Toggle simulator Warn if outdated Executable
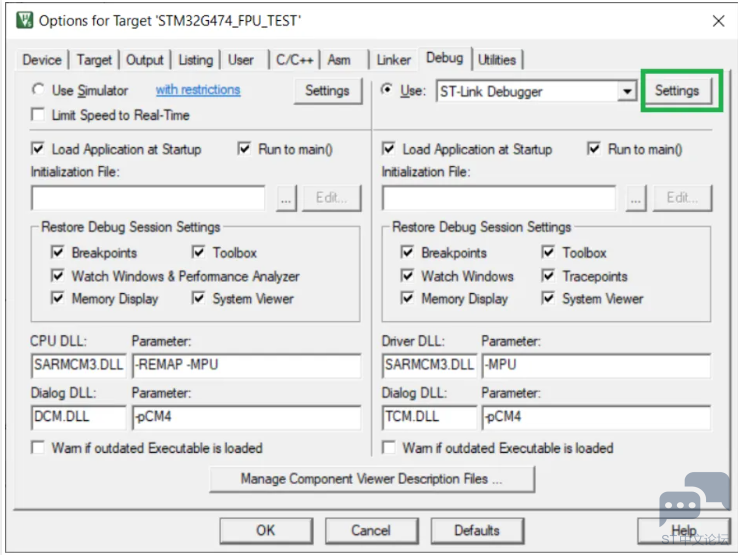738x555 pixels. (x=38, y=447)
